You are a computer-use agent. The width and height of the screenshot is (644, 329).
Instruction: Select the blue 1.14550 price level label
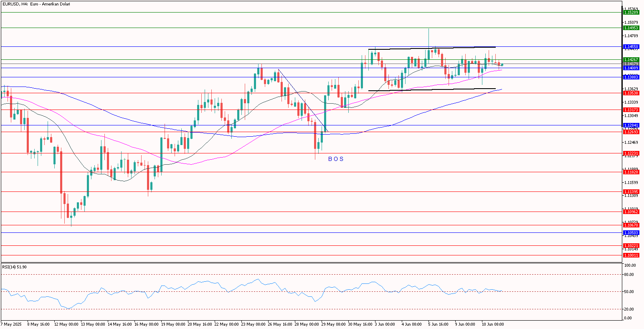pos(631,46)
